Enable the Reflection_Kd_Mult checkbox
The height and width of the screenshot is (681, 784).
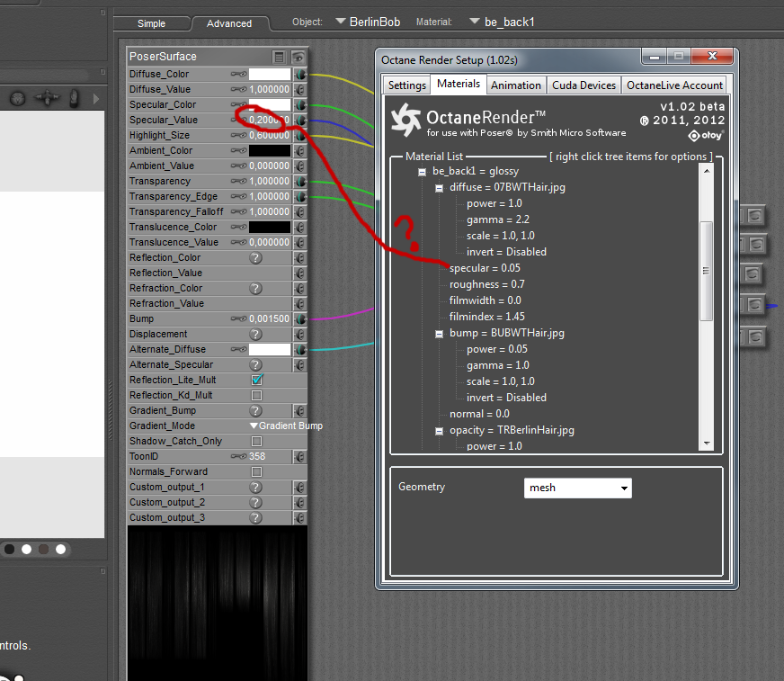tap(257, 395)
